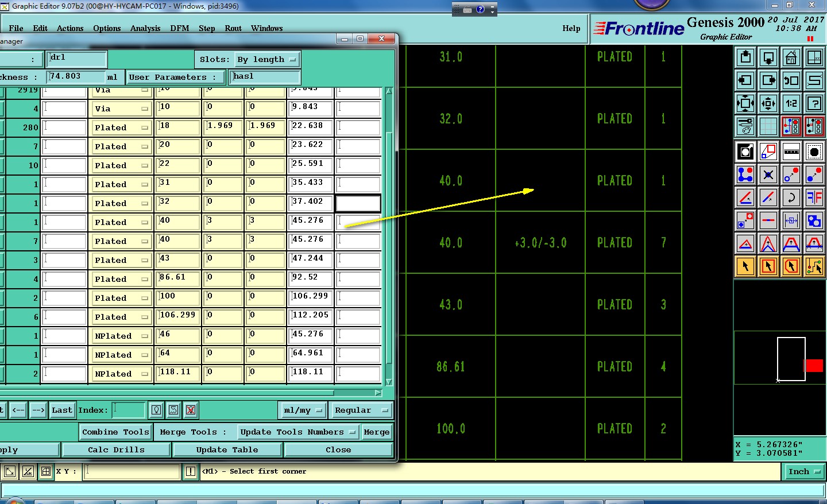Click the right arrow --> button

pos(38,410)
